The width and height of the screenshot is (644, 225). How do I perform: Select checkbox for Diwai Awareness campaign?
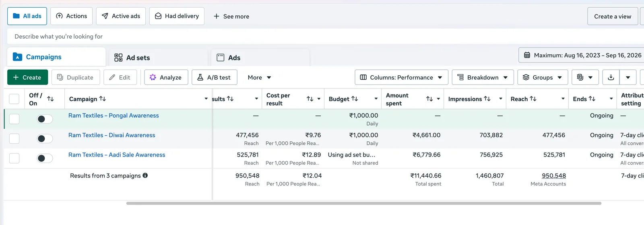(x=14, y=138)
